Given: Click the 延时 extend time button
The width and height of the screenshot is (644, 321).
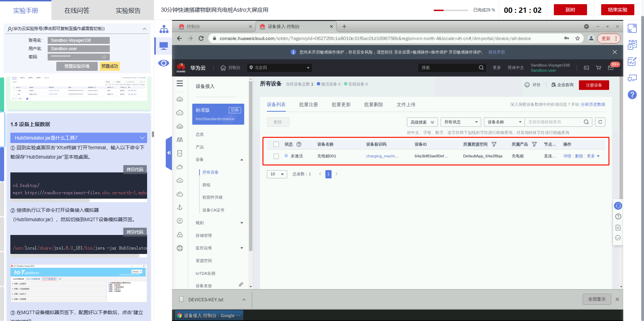Looking at the screenshot, I should (570, 10).
